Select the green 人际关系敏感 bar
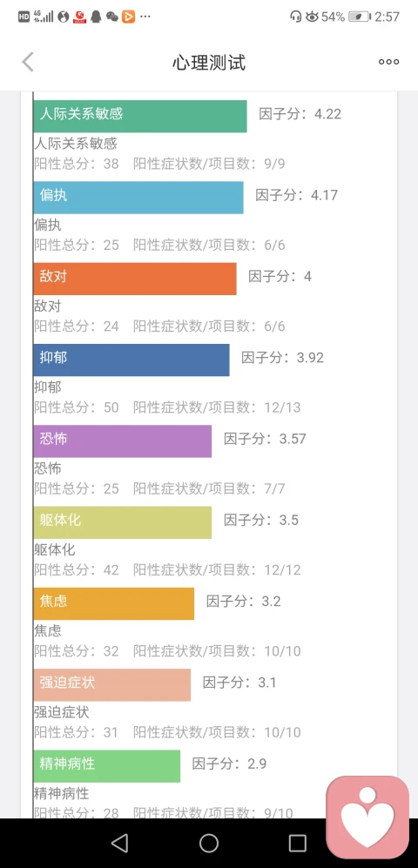The width and height of the screenshot is (418, 868). coord(140,117)
